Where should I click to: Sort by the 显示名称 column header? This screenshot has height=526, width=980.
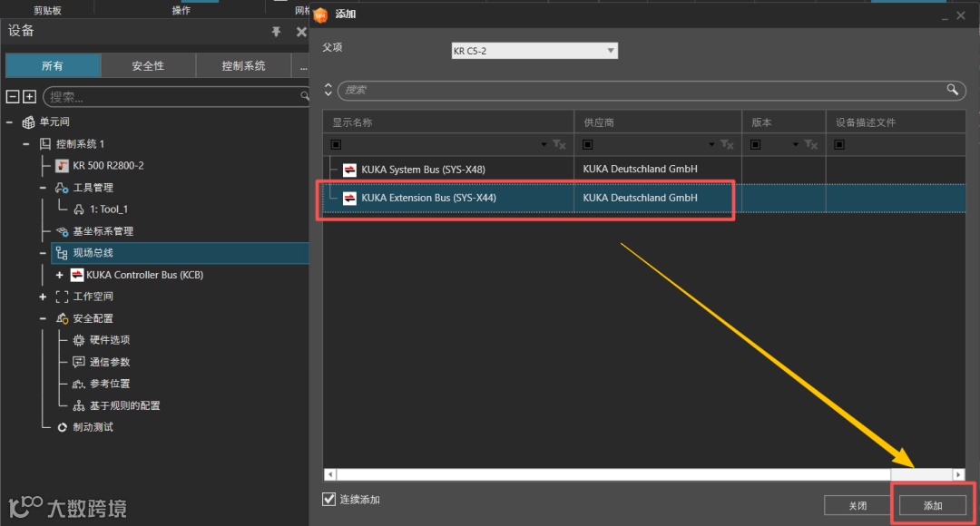click(x=448, y=122)
